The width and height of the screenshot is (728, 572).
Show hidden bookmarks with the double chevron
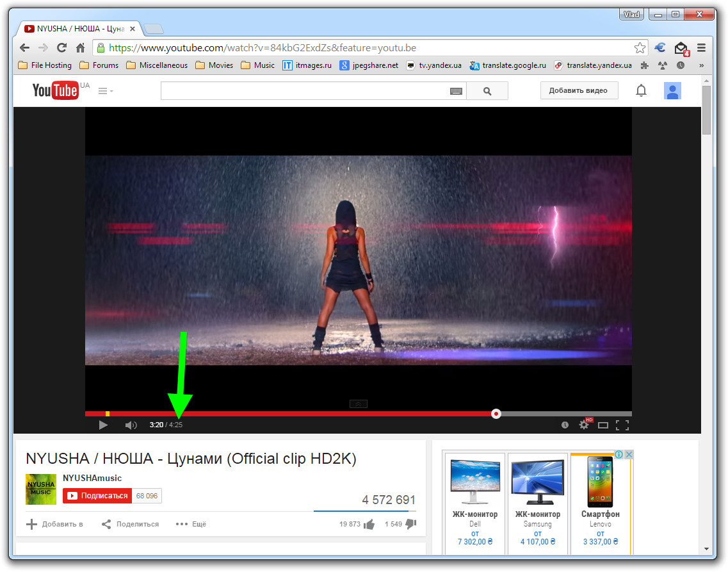(702, 65)
